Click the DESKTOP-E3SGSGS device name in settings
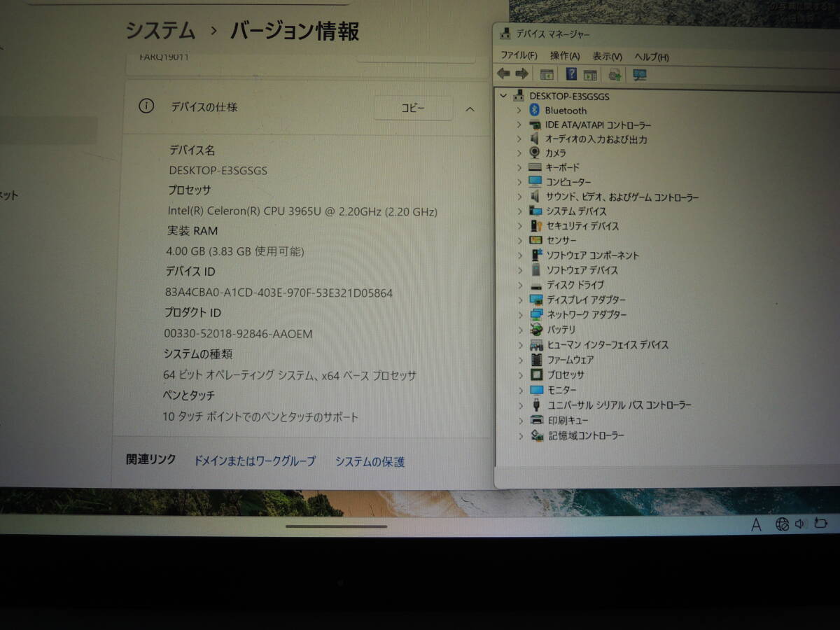 218,170
